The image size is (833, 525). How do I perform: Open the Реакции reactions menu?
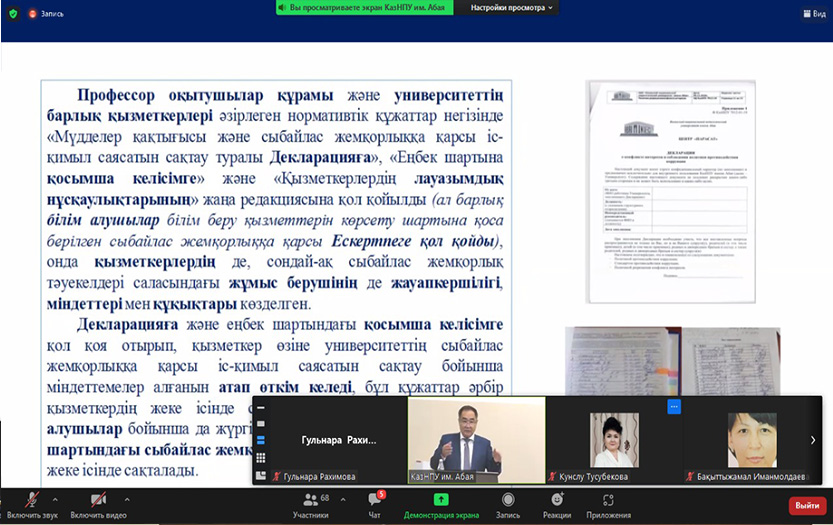pyautogui.click(x=557, y=499)
